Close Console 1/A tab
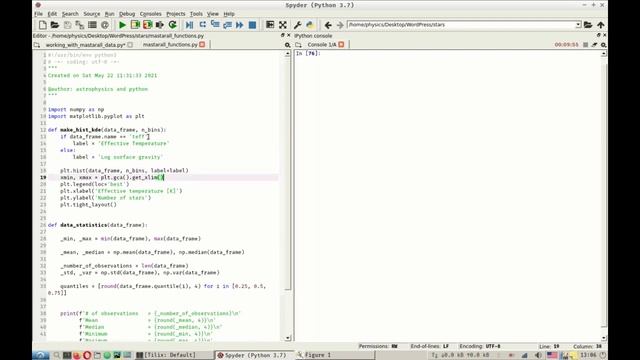 point(341,45)
